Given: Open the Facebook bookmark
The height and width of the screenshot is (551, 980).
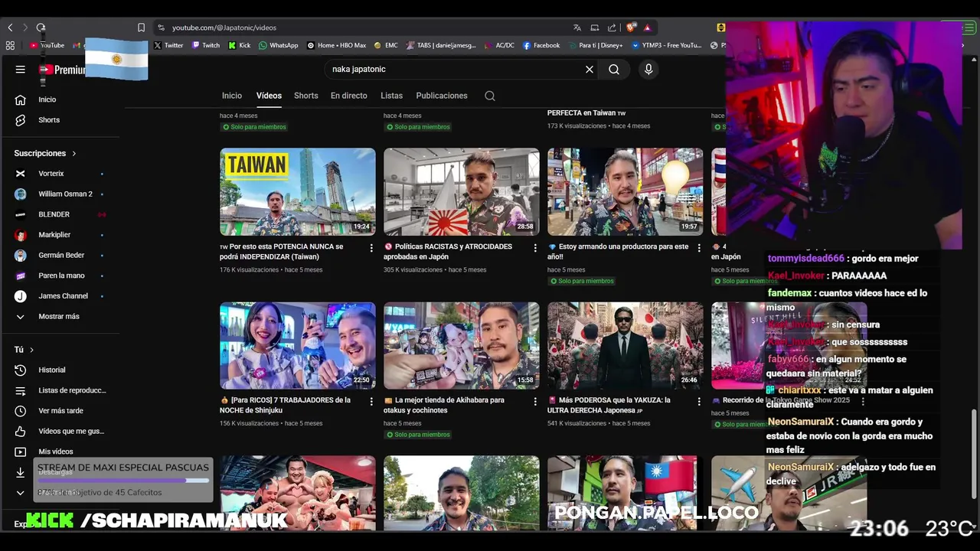Looking at the screenshot, I should point(541,45).
